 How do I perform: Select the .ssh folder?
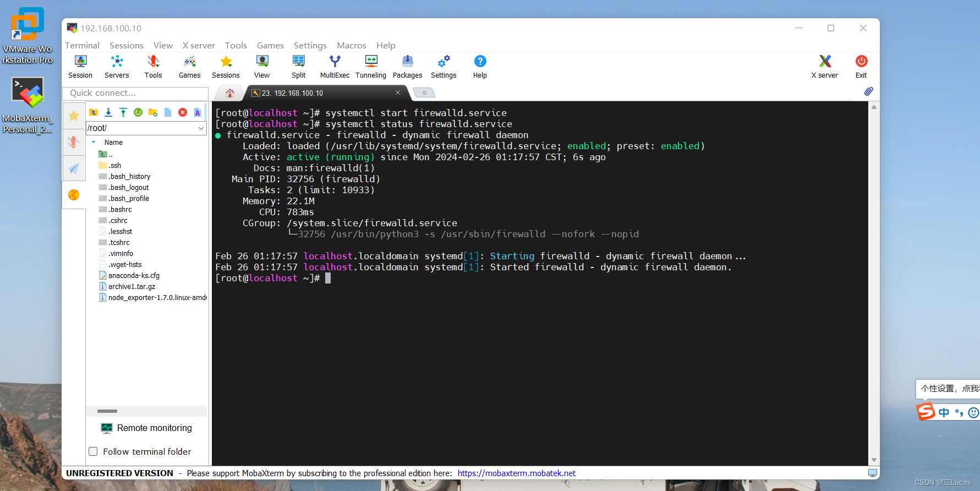pos(110,165)
